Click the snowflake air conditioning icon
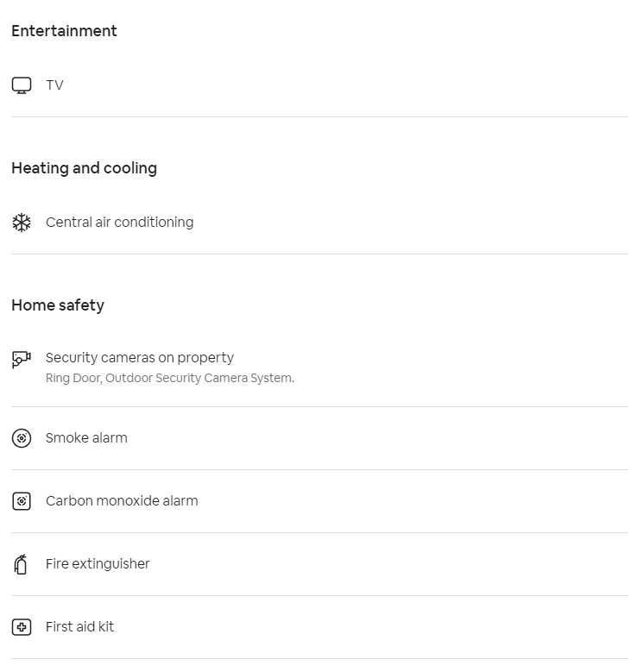This screenshot has height=672, width=643. tap(22, 223)
